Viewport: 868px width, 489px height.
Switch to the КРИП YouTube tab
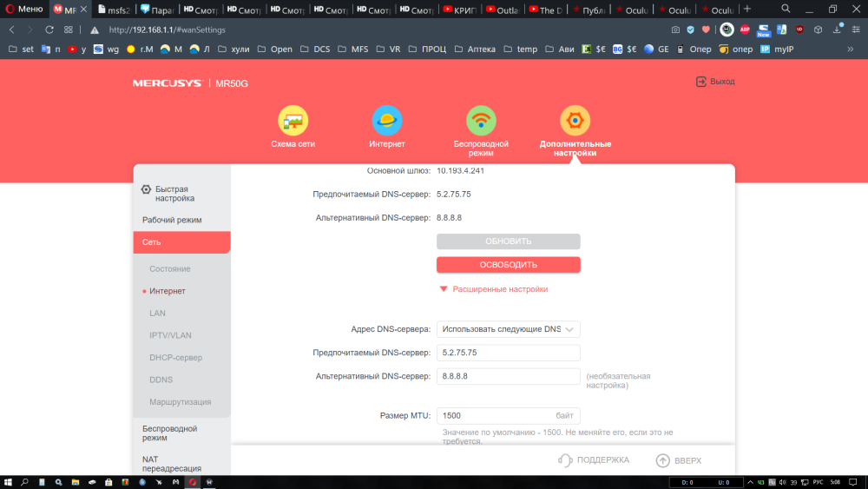pyautogui.click(x=461, y=10)
